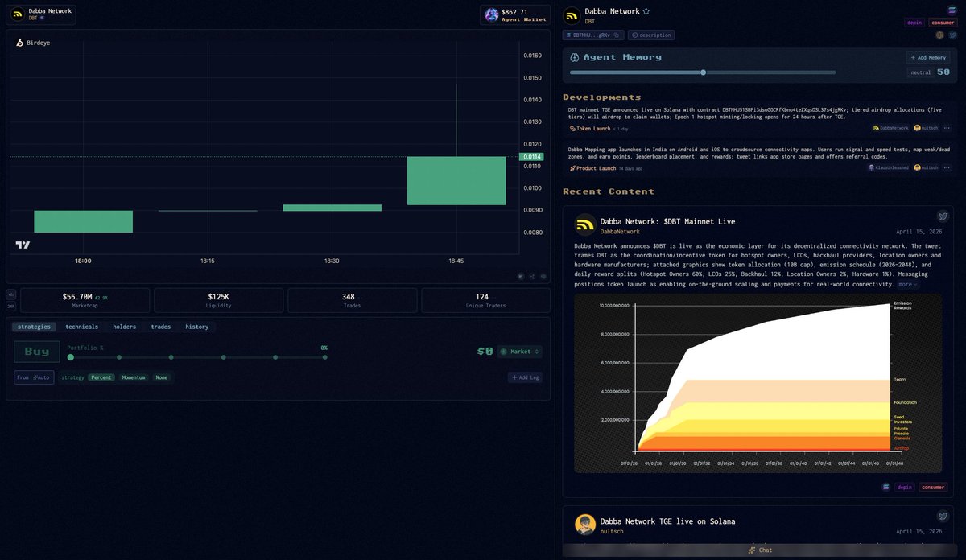Click the copy icon next to DBT ticker top-left
The width and height of the screenshot is (966, 560).
pyautogui.click(x=43, y=18)
